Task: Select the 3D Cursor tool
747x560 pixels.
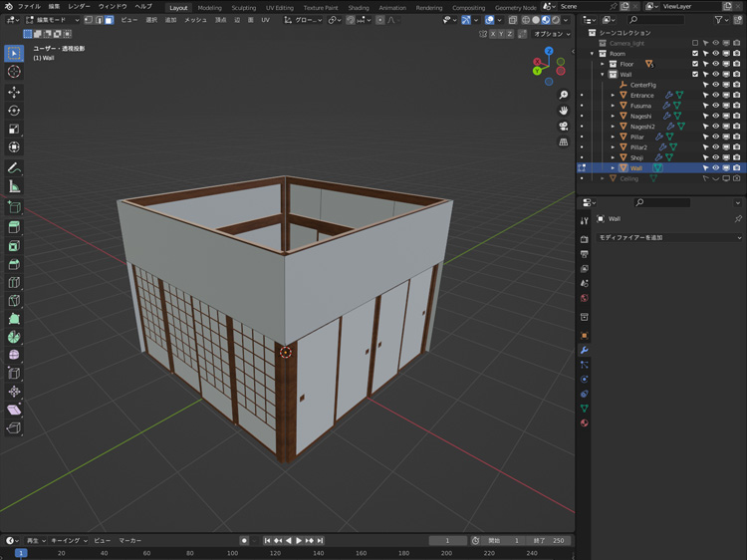Action: pyautogui.click(x=14, y=72)
